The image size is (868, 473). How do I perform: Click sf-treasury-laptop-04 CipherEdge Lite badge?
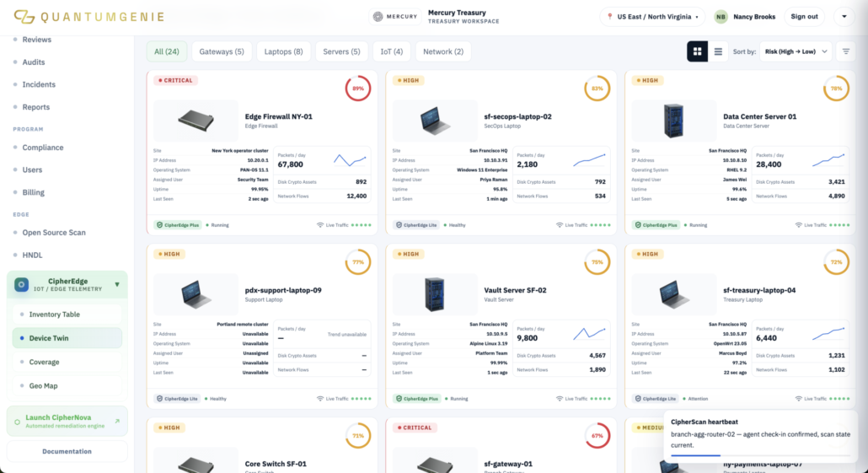coord(656,399)
